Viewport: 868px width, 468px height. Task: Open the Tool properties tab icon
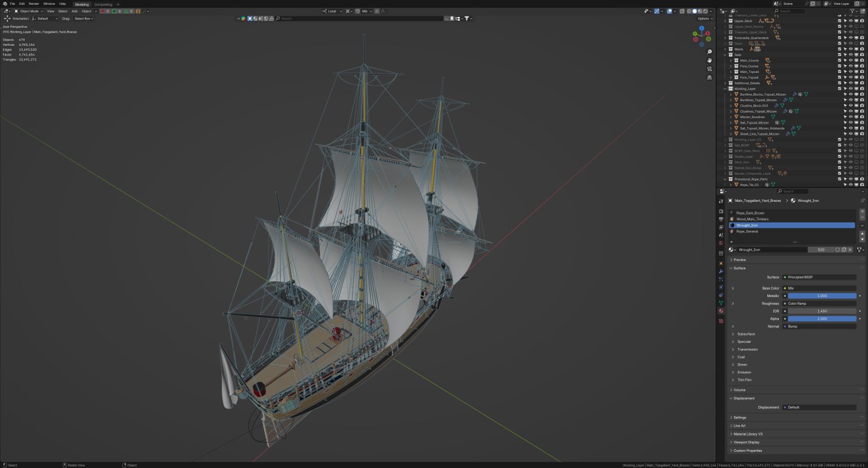pyautogui.click(x=721, y=201)
